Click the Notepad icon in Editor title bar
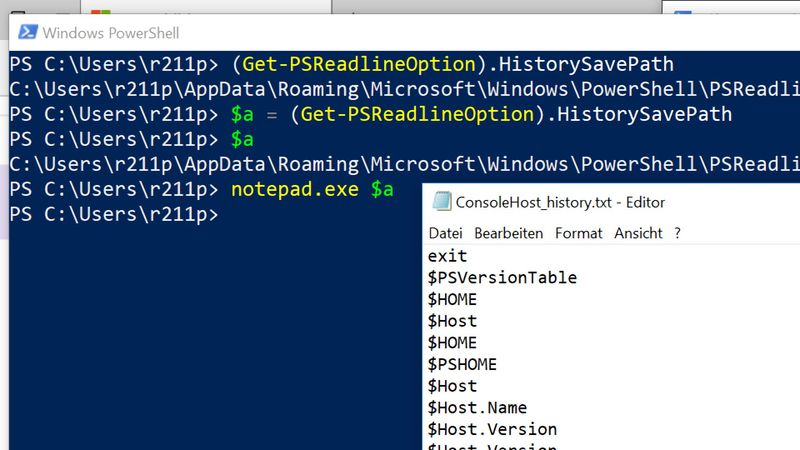This screenshot has width=800, height=450. (x=440, y=202)
